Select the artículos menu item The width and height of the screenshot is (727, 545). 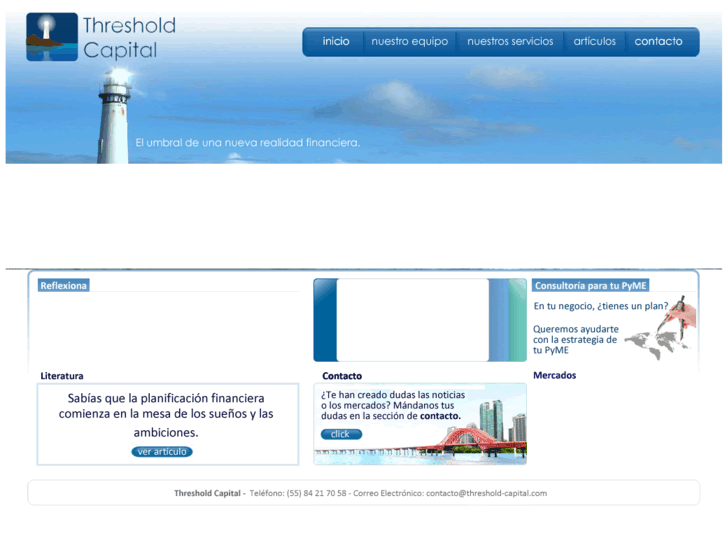(594, 41)
